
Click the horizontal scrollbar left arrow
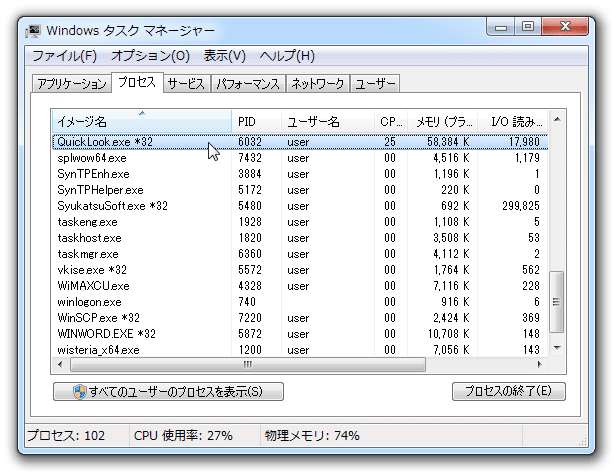coord(60,364)
